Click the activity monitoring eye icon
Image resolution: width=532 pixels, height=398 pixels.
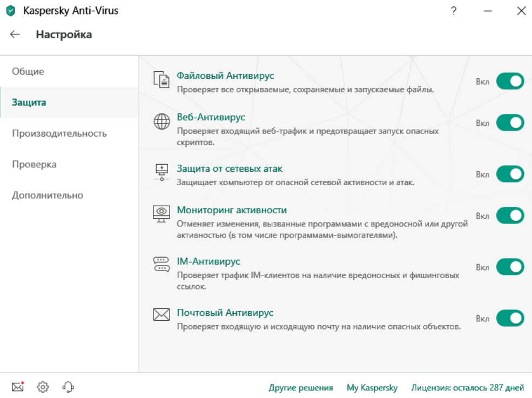click(161, 214)
